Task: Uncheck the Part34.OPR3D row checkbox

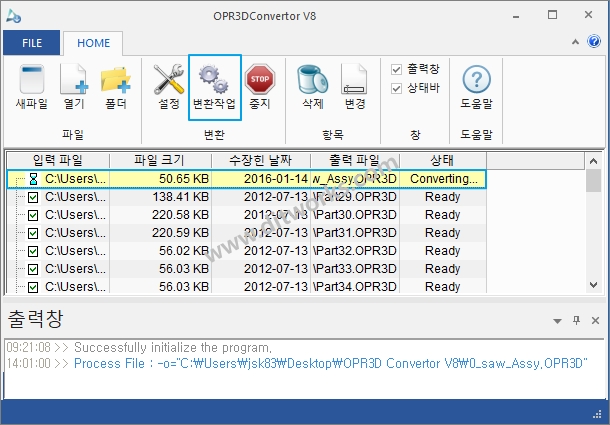Action: (x=33, y=287)
